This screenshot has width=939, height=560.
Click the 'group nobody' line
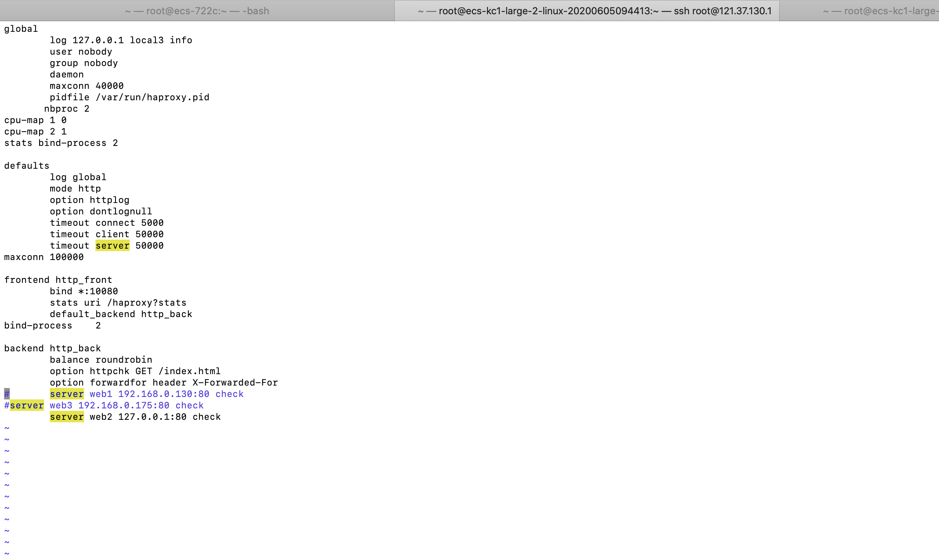(84, 63)
